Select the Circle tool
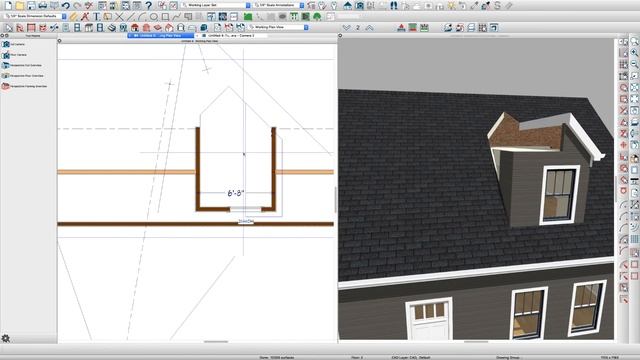 tap(153, 17)
